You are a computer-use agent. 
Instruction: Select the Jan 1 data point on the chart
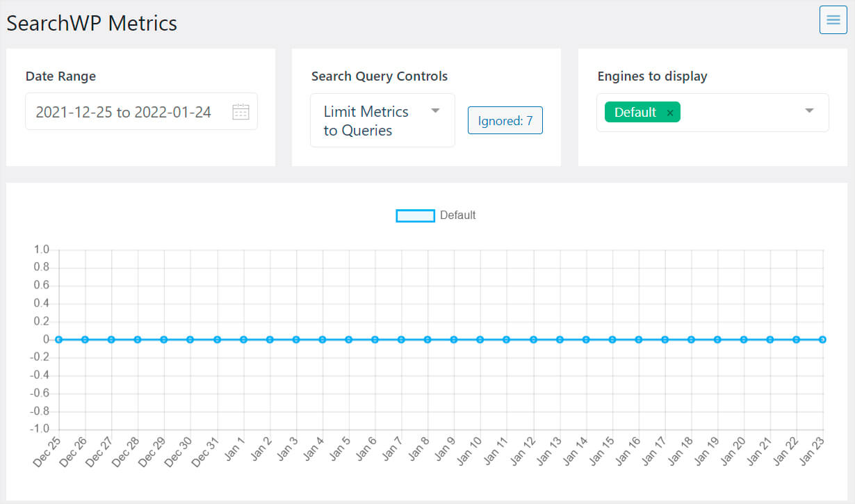click(243, 339)
